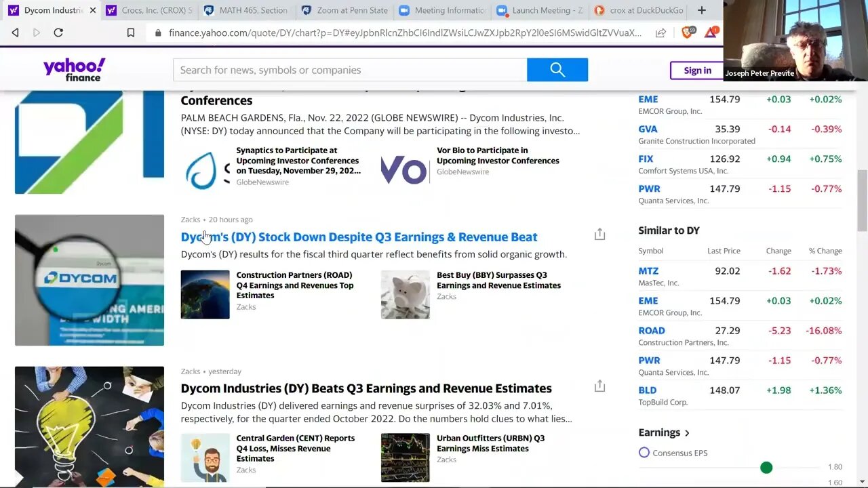This screenshot has height=488, width=868.
Task: Select the Consensus EPS radio circle
Action: [x=644, y=452]
